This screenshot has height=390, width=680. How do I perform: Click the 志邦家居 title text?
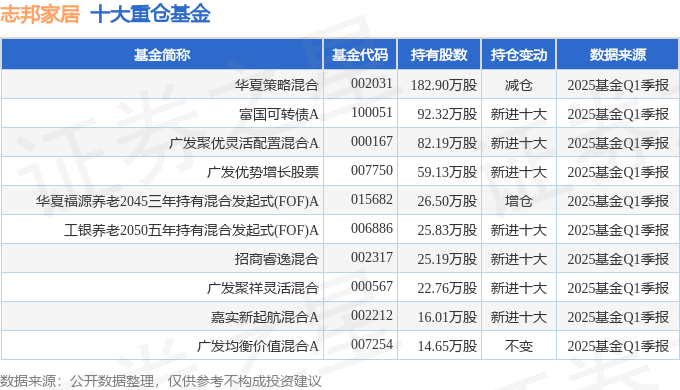point(40,13)
